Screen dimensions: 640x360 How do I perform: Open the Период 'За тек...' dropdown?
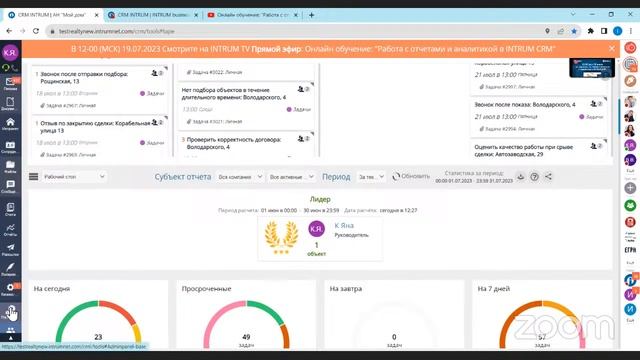[x=371, y=177]
